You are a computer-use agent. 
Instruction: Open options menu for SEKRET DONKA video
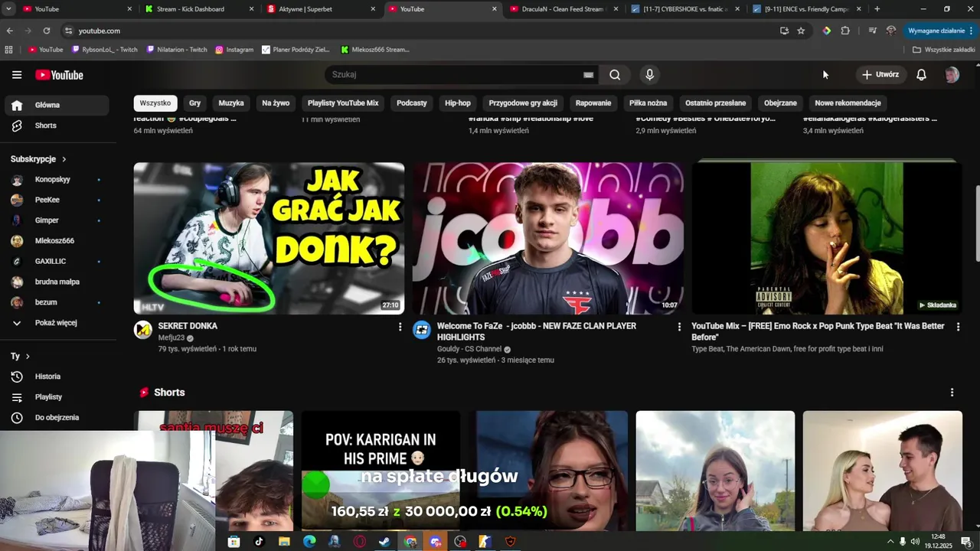point(400,327)
